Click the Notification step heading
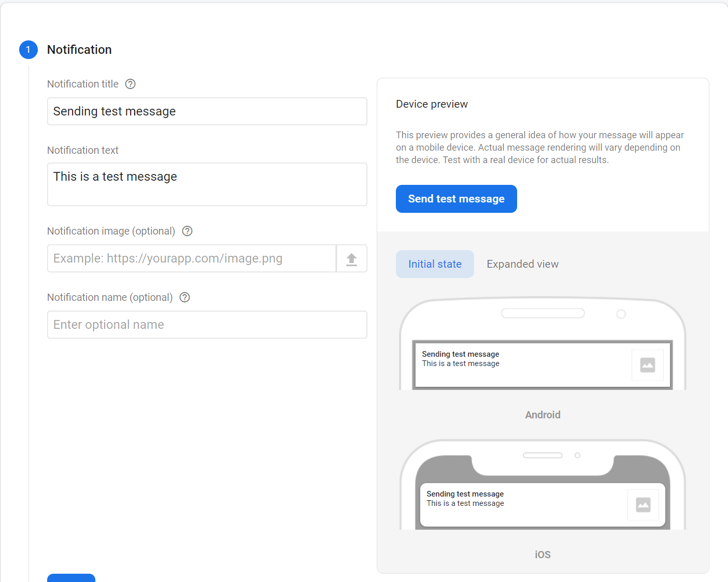 click(x=79, y=50)
